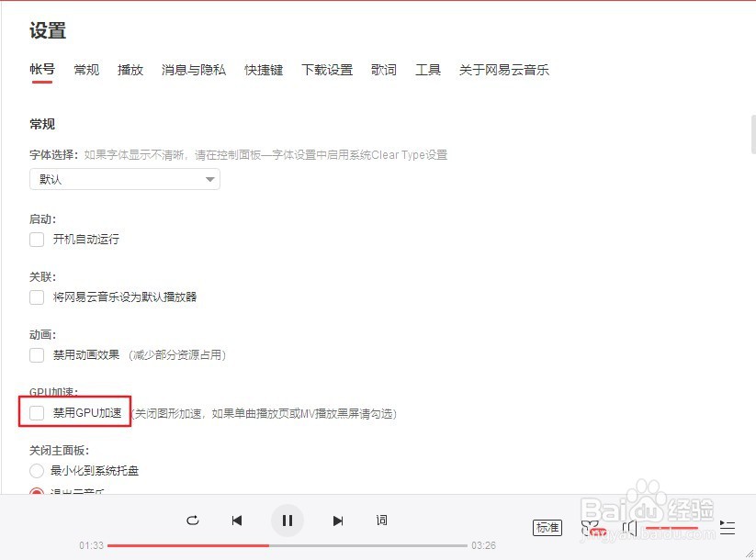The width and height of the screenshot is (756, 560).
Task: Open the 默认 font dropdown
Action: click(125, 179)
